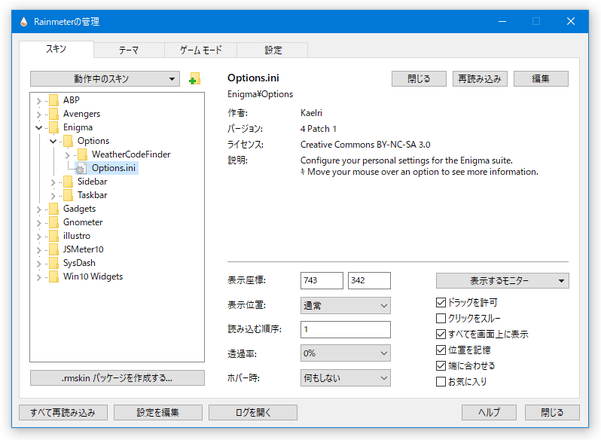Image resolution: width=601 pixels, height=440 pixels.
Task: Click the Rainmeter droplet icon in title bar
Action: click(x=24, y=22)
